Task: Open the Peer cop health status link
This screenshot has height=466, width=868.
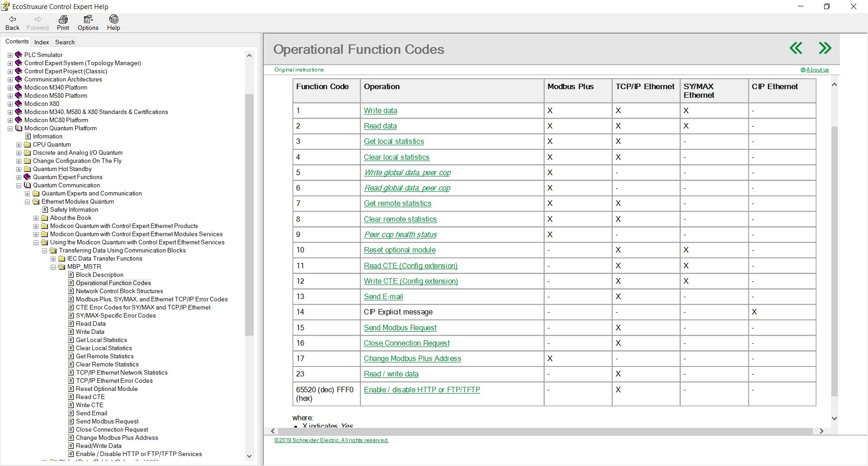Action: [x=400, y=234]
